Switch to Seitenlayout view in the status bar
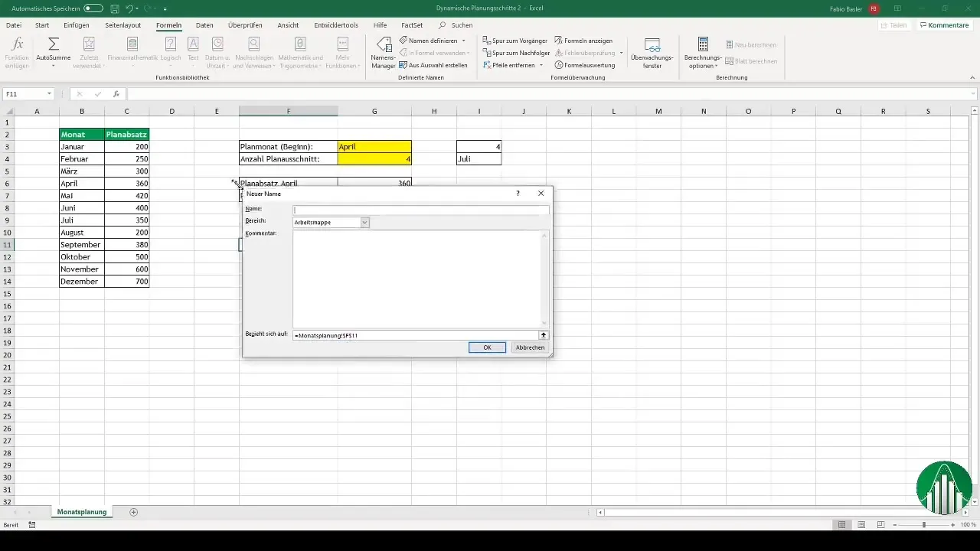 click(862, 525)
